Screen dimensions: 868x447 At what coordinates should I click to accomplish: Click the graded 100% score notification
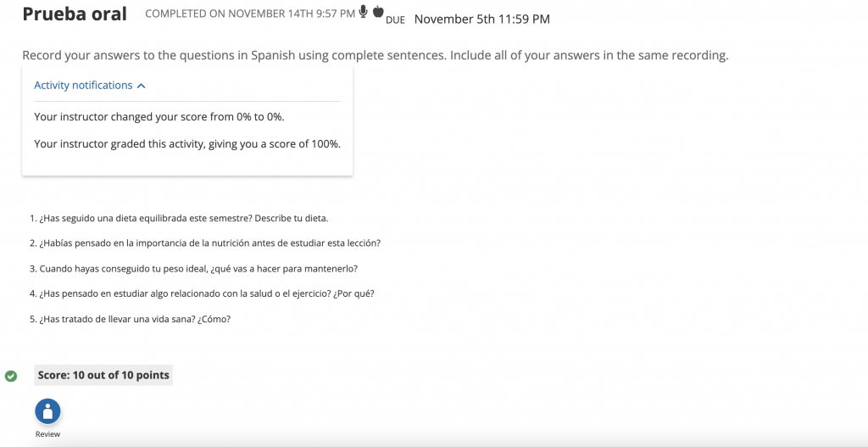point(187,144)
